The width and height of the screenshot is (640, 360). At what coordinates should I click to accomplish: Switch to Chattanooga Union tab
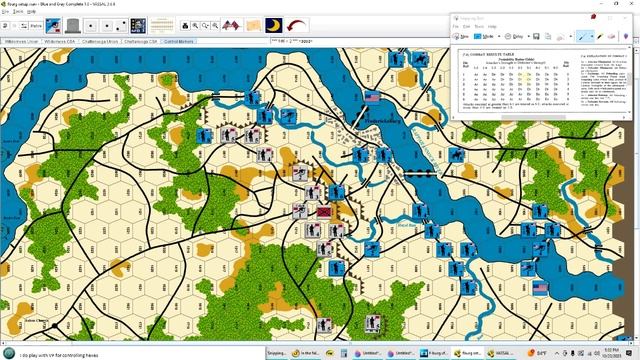pos(100,42)
